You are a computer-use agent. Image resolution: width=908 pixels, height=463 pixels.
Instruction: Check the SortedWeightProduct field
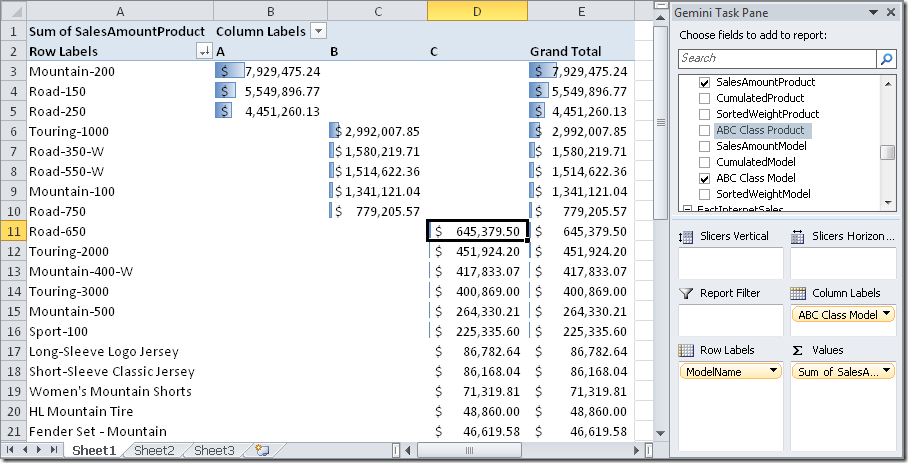pyautogui.click(x=704, y=114)
